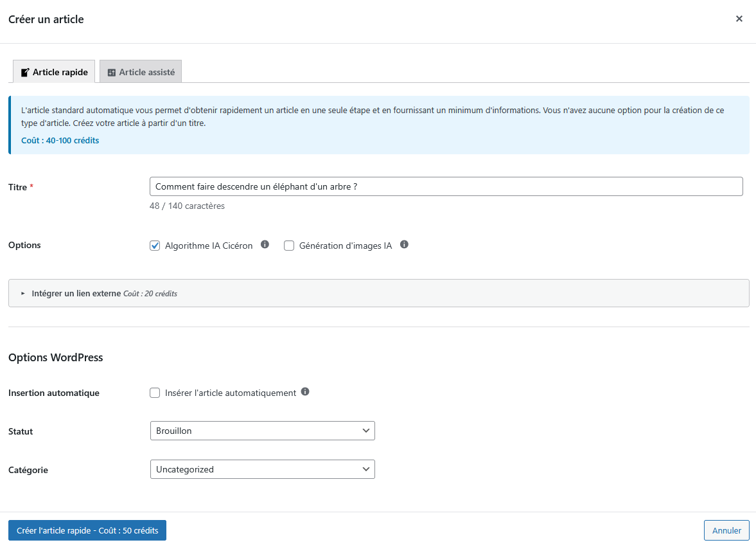Click the info icon beside Insérer l'article automatiquement
The width and height of the screenshot is (756, 547).
[306, 391]
